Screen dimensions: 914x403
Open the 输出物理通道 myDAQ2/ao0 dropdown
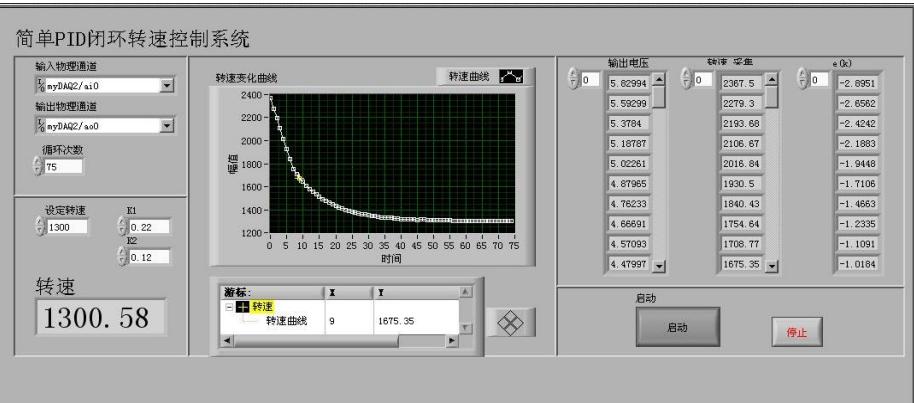pyautogui.click(x=166, y=125)
